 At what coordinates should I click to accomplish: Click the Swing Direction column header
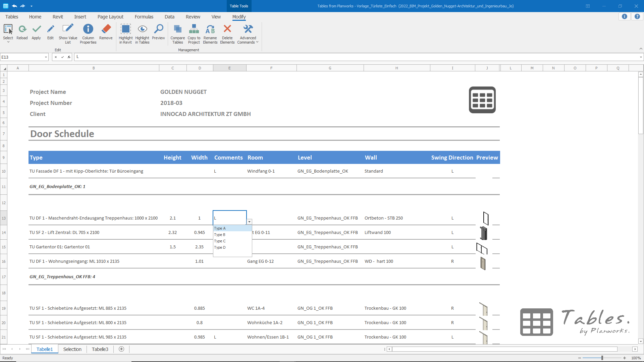pos(452,158)
